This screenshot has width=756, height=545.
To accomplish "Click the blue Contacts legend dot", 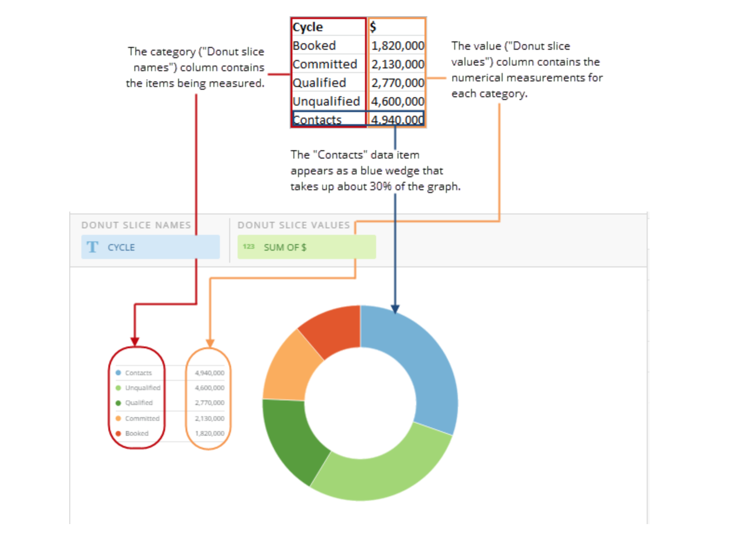I will pyautogui.click(x=118, y=373).
